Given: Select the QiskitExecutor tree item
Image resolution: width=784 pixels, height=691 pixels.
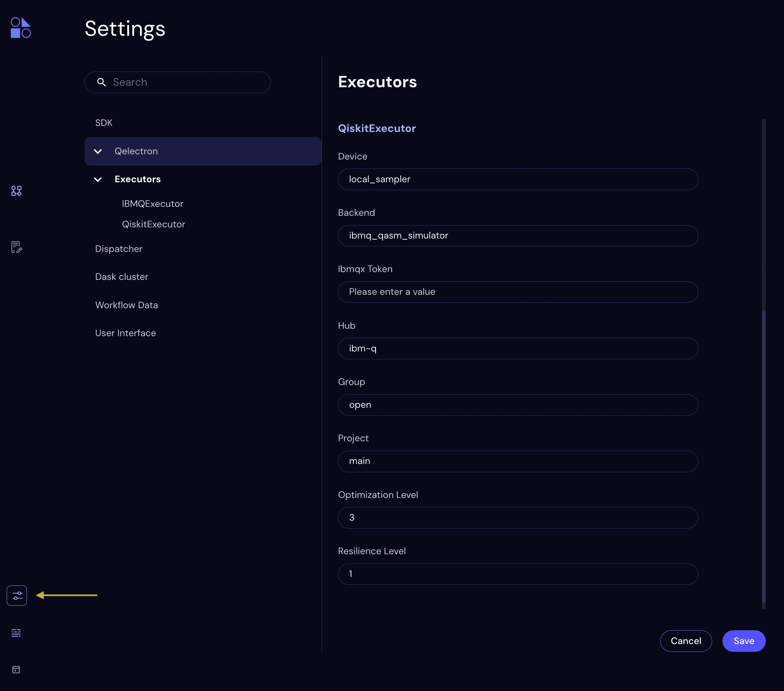Looking at the screenshot, I should (154, 224).
